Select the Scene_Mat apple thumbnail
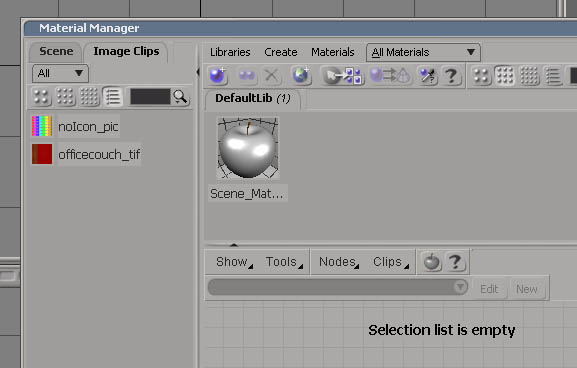This screenshot has width=577, height=368. point(248,148)
